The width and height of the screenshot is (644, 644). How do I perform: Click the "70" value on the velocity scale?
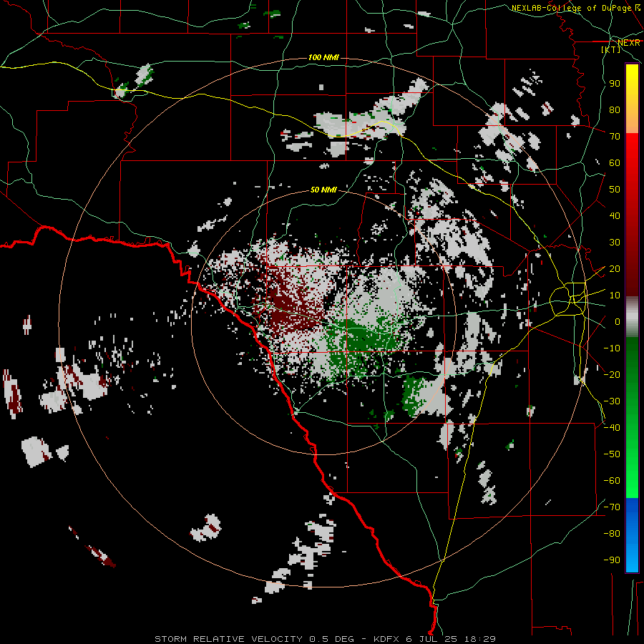[x=615, y=137]
